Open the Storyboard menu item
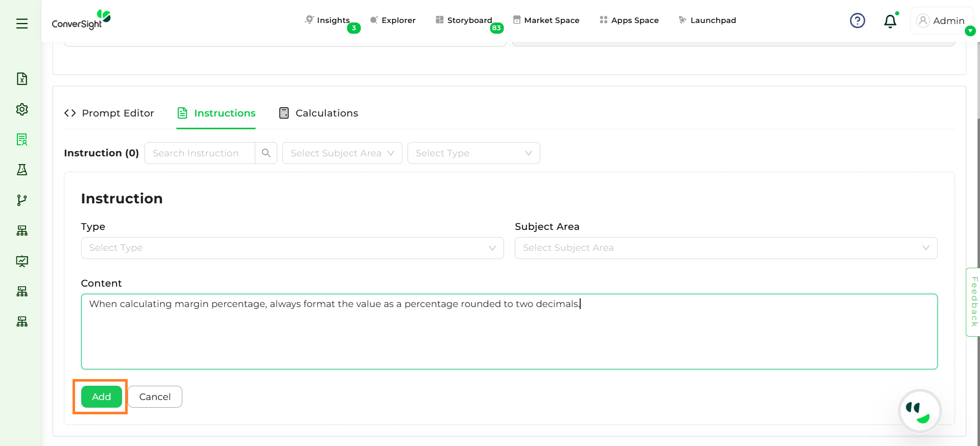 coord(464,20)
